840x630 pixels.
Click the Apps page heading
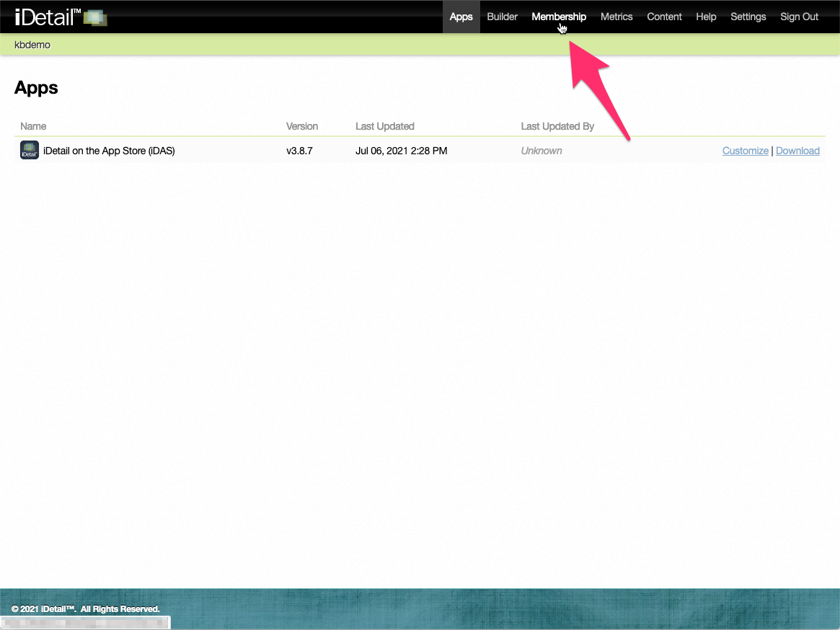[x=36, y=87]
